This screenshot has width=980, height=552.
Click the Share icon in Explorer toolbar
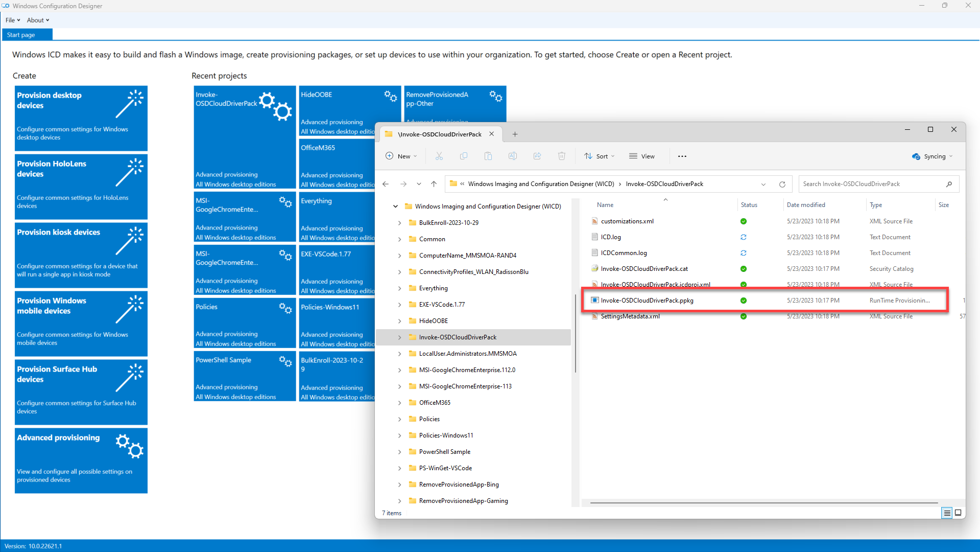537,156
